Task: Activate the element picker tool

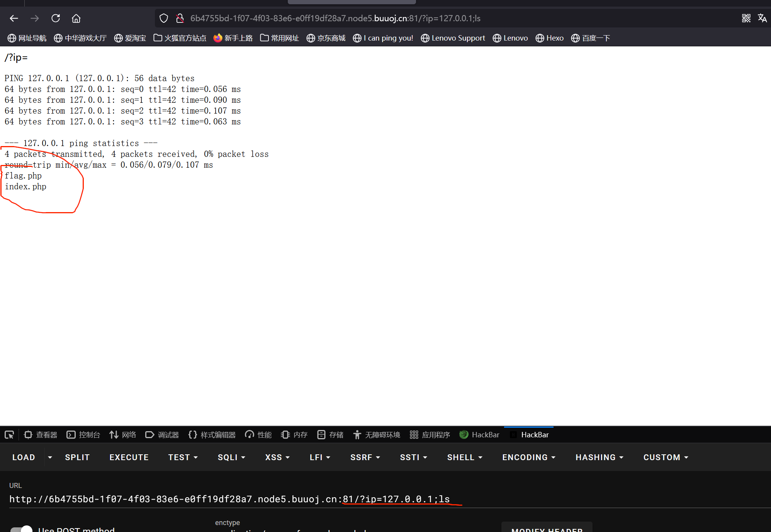Action: [x=9, y=435]
